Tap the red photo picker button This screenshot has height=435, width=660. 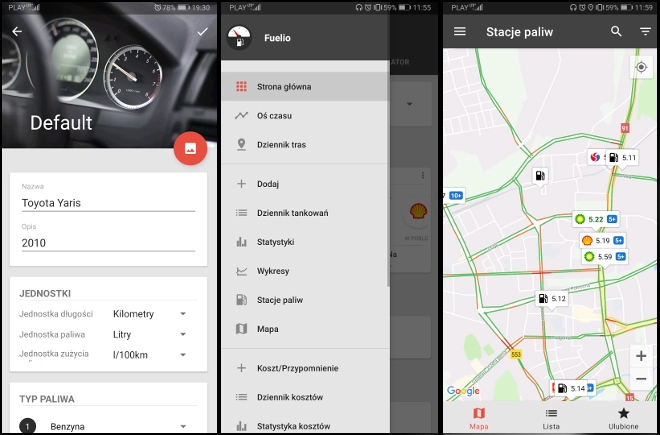coord(190,148)
